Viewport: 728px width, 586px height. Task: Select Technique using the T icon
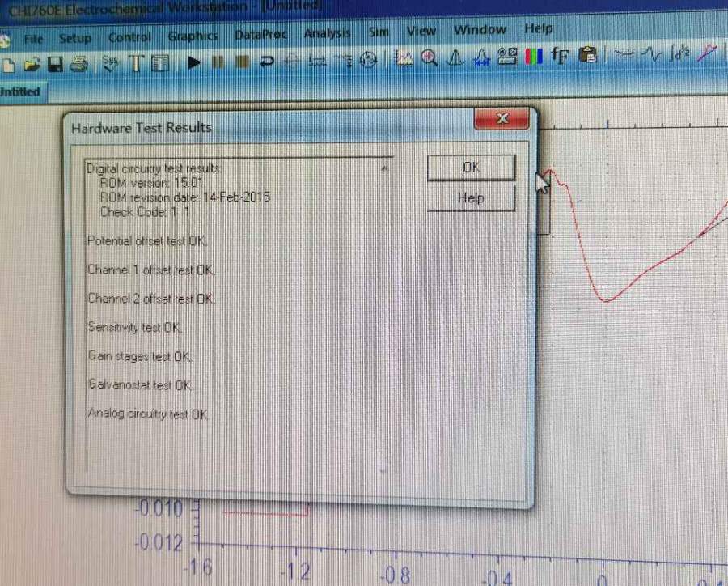(x=136, y=63)
